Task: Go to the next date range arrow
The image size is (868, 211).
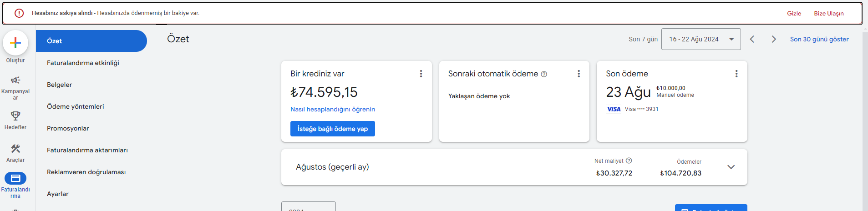Action: click(774, 39)
